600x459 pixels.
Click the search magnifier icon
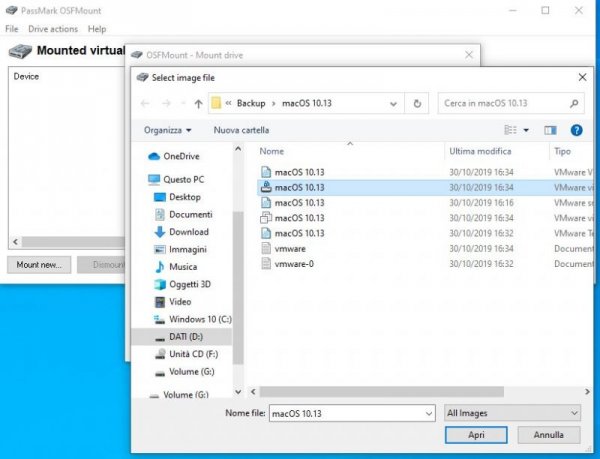tap(574, 104)
